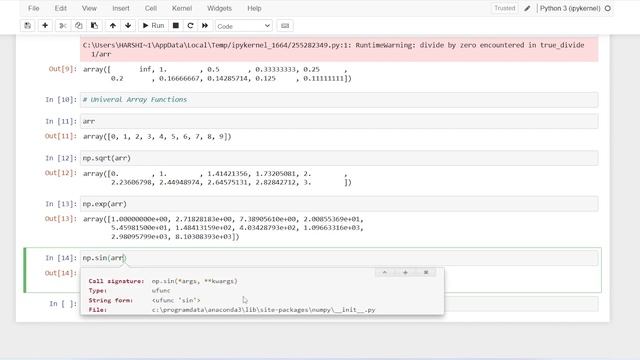Save notebook with the floppy disk icon
The height and width of the screenshot is (360, 640).
27,26
